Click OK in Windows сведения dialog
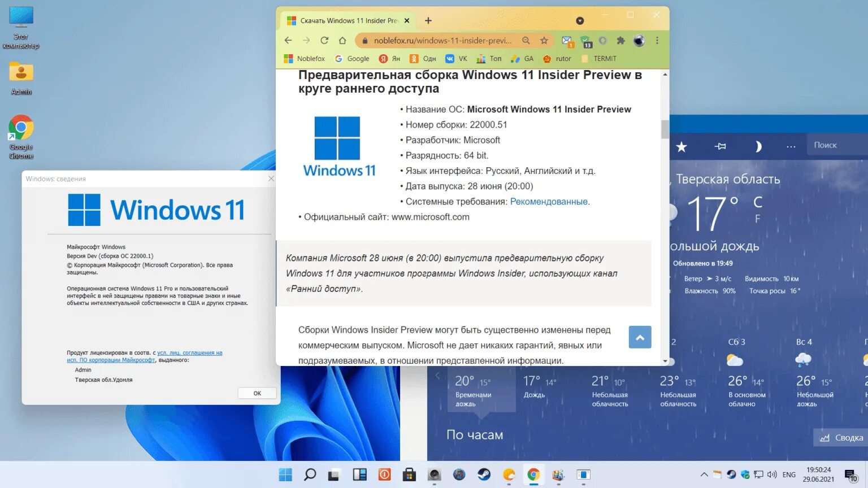 (257, 393)
